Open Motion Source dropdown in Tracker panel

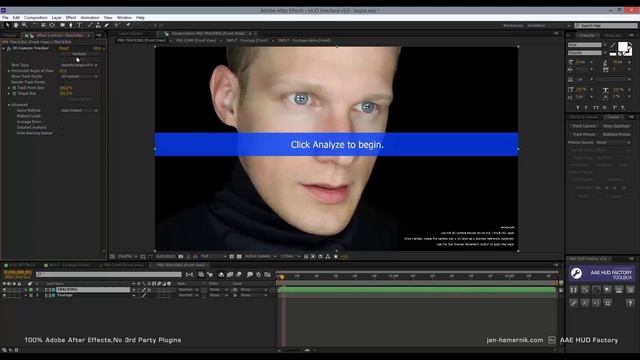(613, 142)
